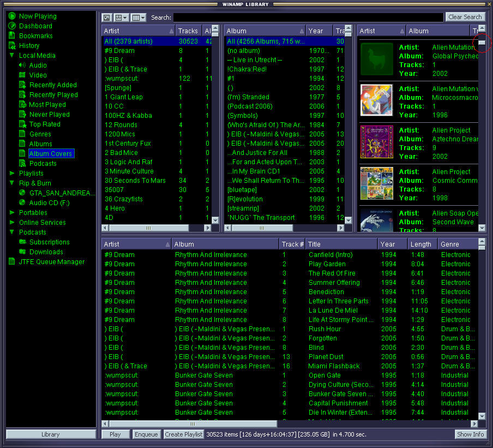Screen dimensions: 493x448
Task: Click the Dashboard sidebar icon
Action: coord(12,26)
